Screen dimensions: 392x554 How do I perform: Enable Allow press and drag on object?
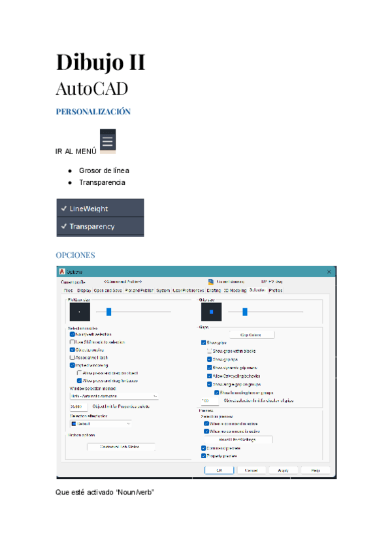[79, 373]
